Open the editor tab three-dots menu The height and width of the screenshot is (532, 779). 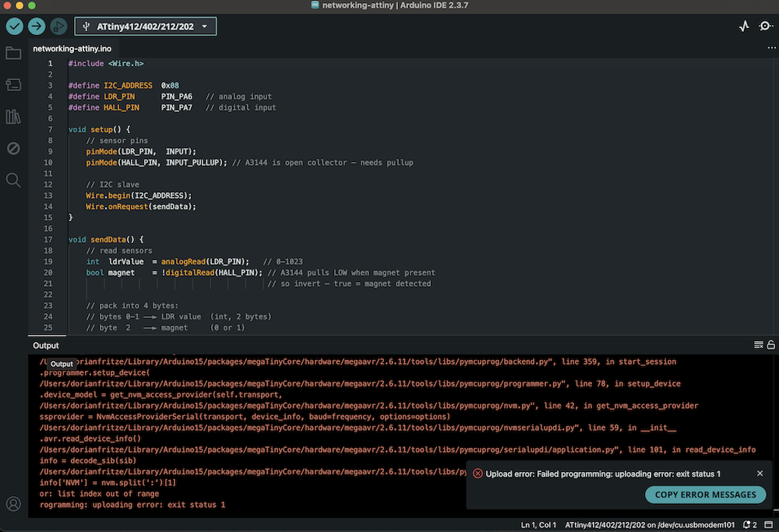pos(771,48)
